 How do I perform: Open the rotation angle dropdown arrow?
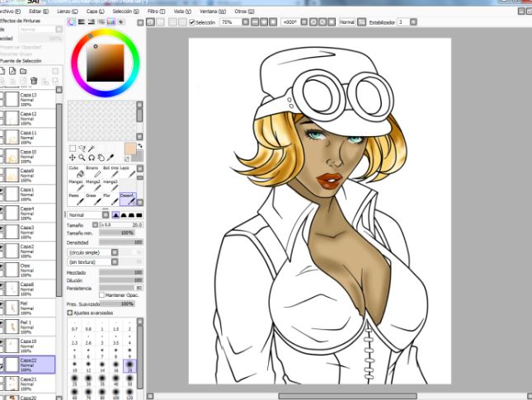coord(304,22)
